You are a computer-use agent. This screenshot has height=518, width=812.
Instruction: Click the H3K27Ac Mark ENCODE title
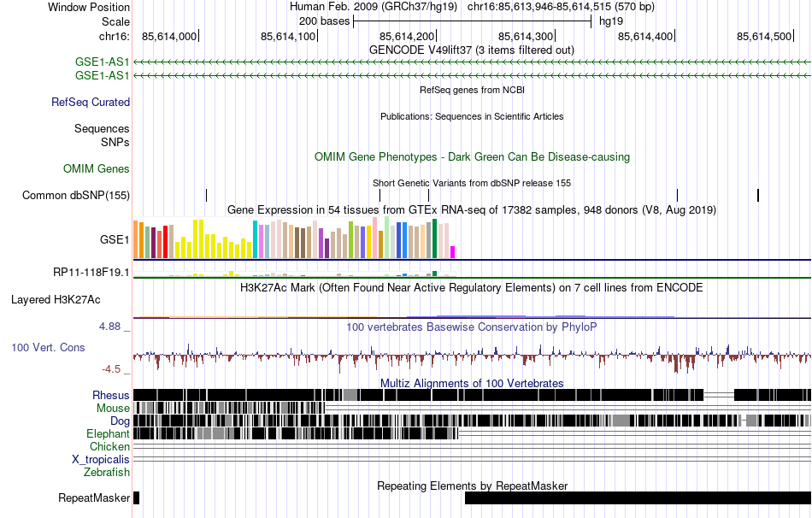coord(471,287)
